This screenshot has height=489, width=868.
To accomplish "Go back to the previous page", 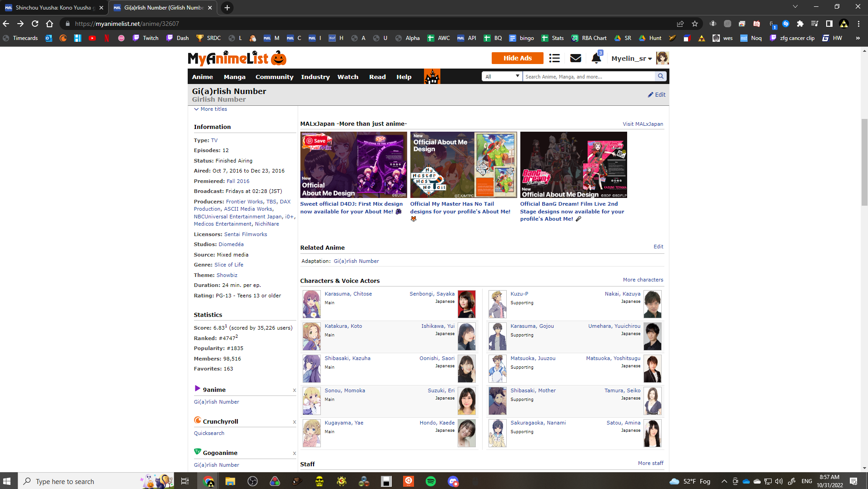I will coord(6,24).
